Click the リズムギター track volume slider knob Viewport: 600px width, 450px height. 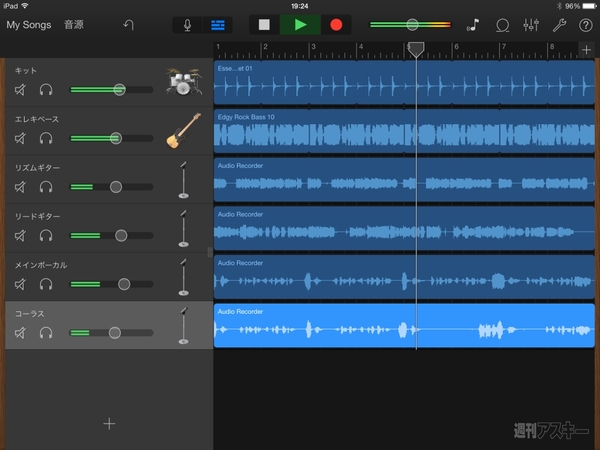[115, 187]
